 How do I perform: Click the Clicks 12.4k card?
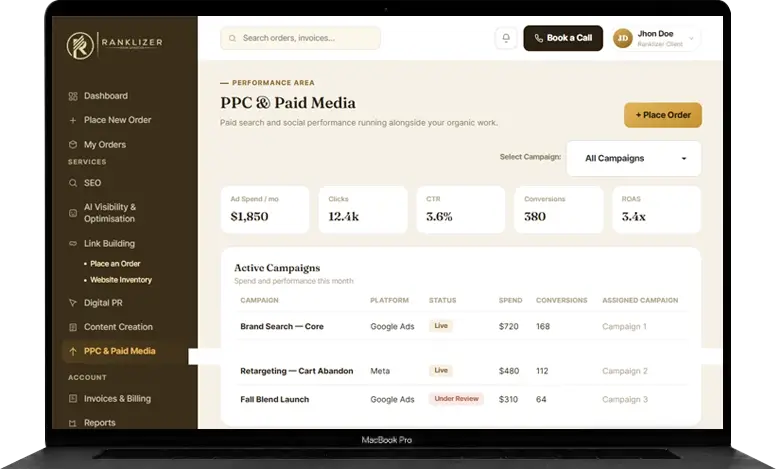pos(363,209)
